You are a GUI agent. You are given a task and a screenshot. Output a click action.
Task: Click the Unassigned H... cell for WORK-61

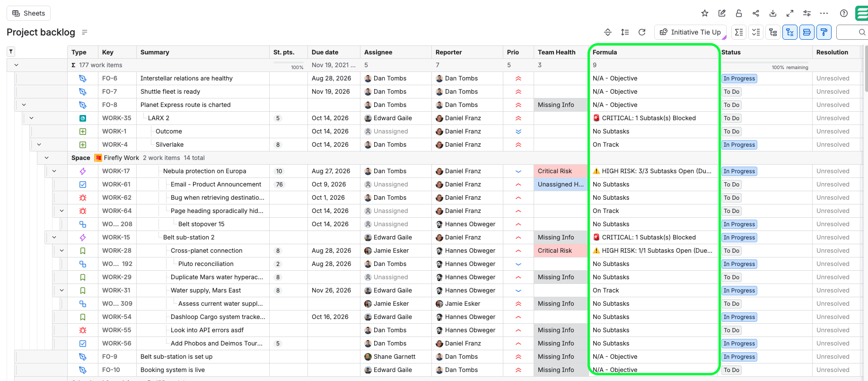pos(561,184)
